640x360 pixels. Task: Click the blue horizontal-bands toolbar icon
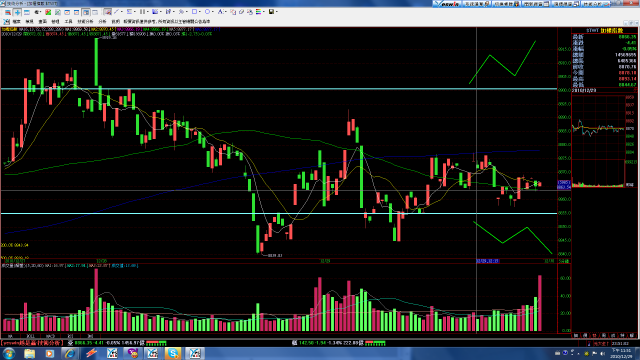tap(27, 12)
